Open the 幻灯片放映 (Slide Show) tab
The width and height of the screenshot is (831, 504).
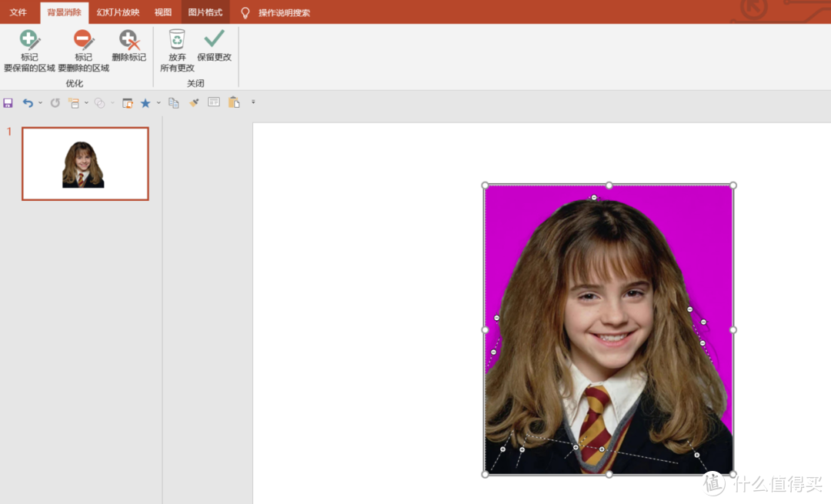coord(118,12)
